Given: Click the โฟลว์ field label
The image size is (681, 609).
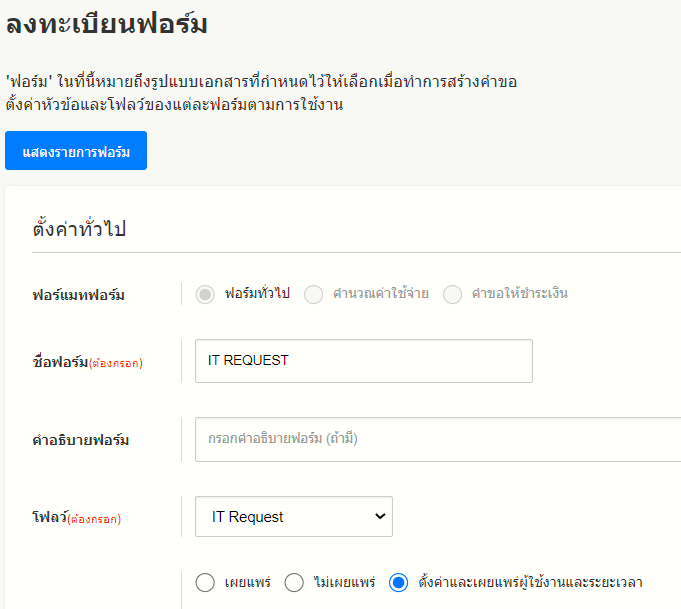Looking at the screenshot, I should [49, 518].
